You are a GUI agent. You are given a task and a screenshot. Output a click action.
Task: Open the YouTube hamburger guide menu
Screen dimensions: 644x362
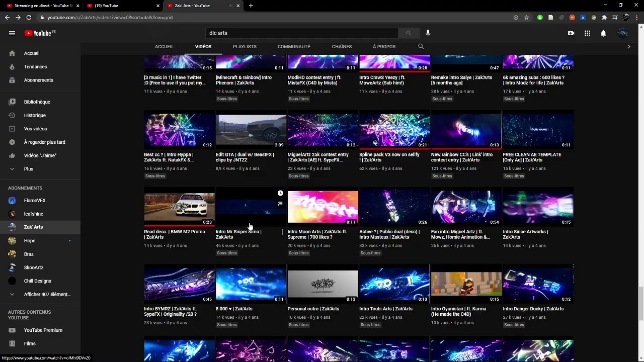(12, 33)
